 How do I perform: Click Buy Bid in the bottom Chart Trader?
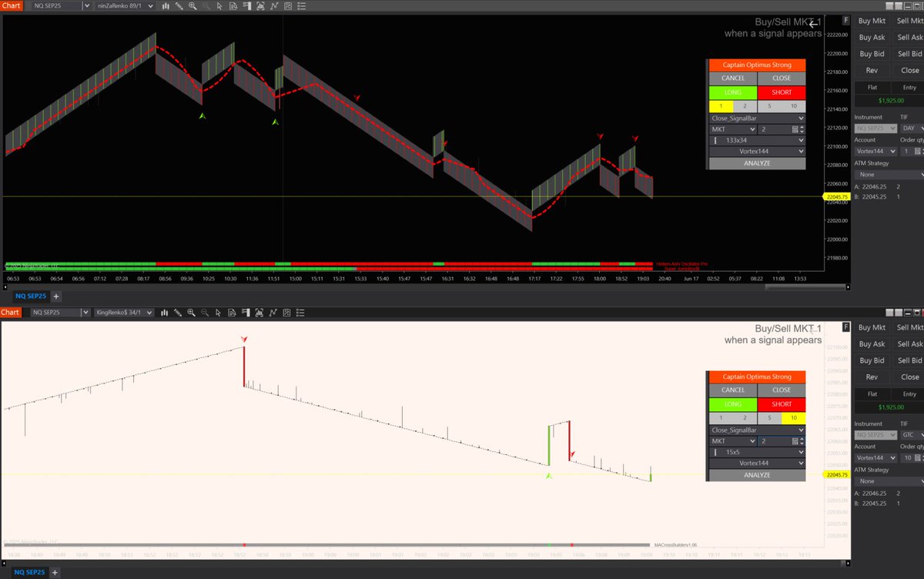point(872,360)
